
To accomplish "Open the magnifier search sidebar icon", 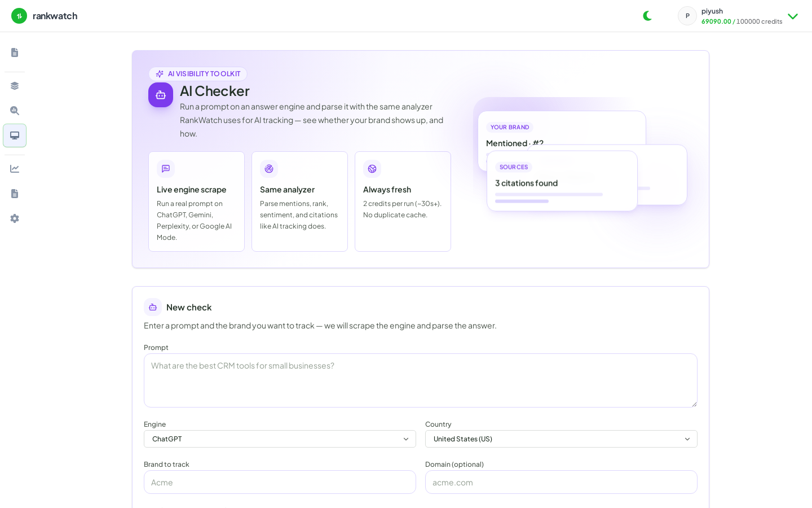I will 15,111.
